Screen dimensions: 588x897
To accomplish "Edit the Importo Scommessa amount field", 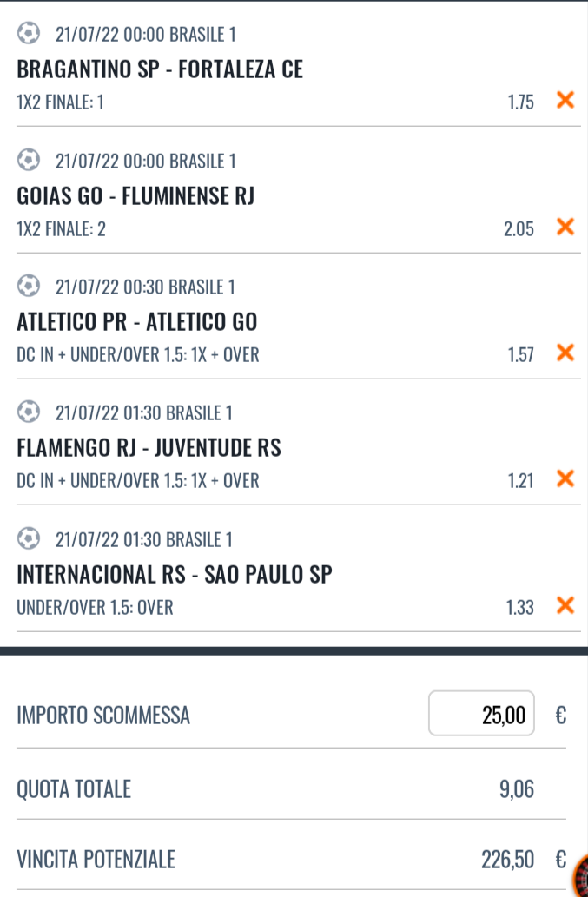I will pos(481,714).
